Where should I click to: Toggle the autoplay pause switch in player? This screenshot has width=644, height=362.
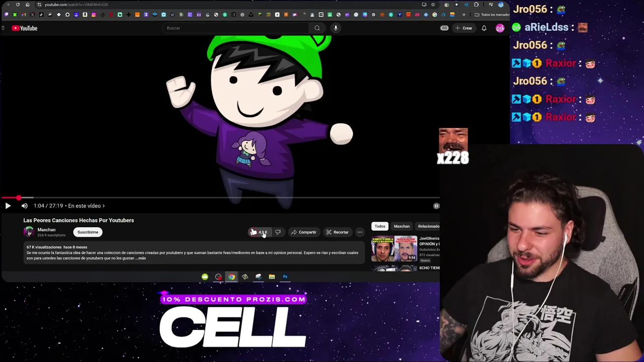tap(436, 206)
